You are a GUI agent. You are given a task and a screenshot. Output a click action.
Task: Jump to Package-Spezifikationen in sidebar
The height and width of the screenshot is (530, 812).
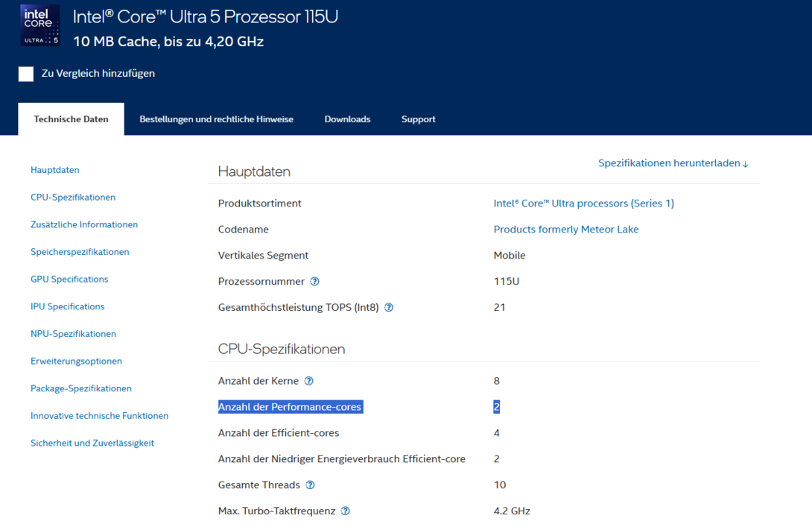coord(81,388)
